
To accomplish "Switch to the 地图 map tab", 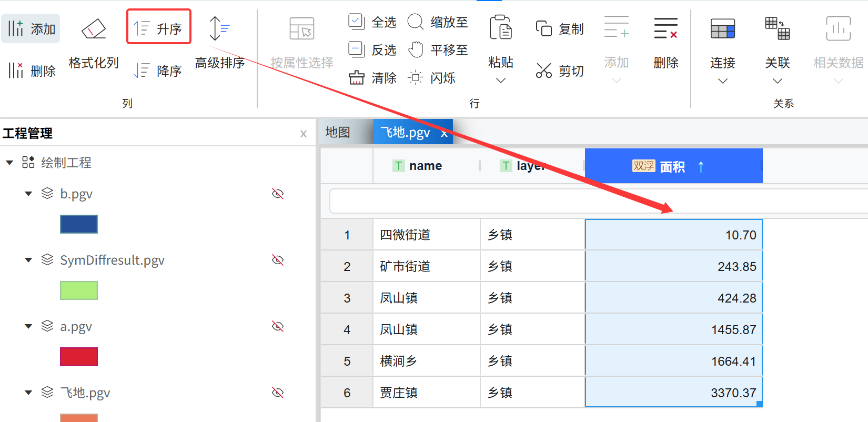I will coord(338,132).
